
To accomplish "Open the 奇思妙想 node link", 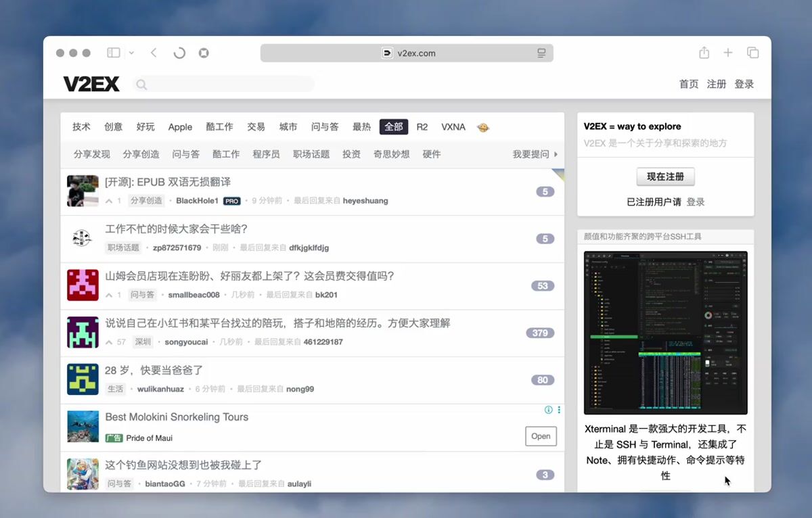I will 392,154.
